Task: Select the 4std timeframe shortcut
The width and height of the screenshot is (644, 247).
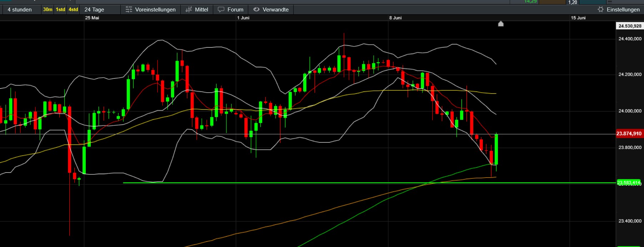Action: click(73, 10)
